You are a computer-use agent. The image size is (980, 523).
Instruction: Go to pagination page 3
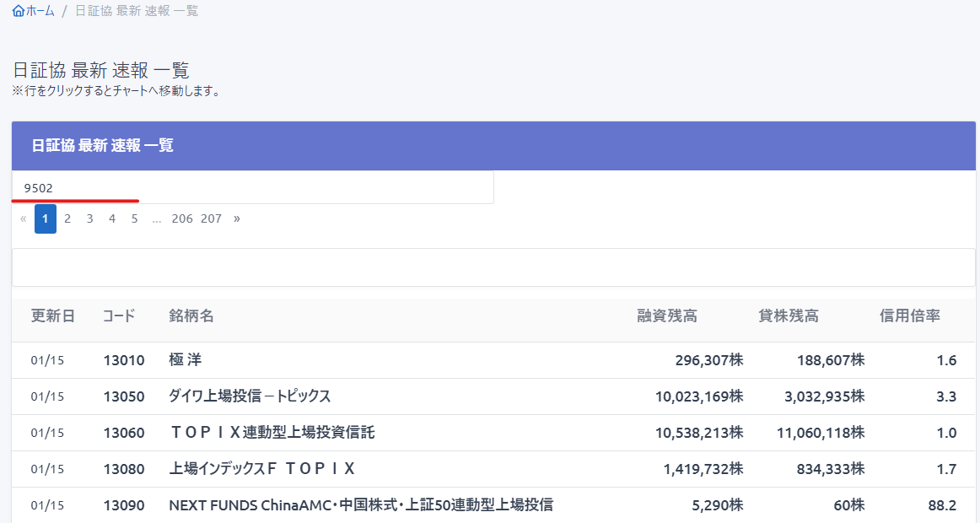click(x=89, y=218)
